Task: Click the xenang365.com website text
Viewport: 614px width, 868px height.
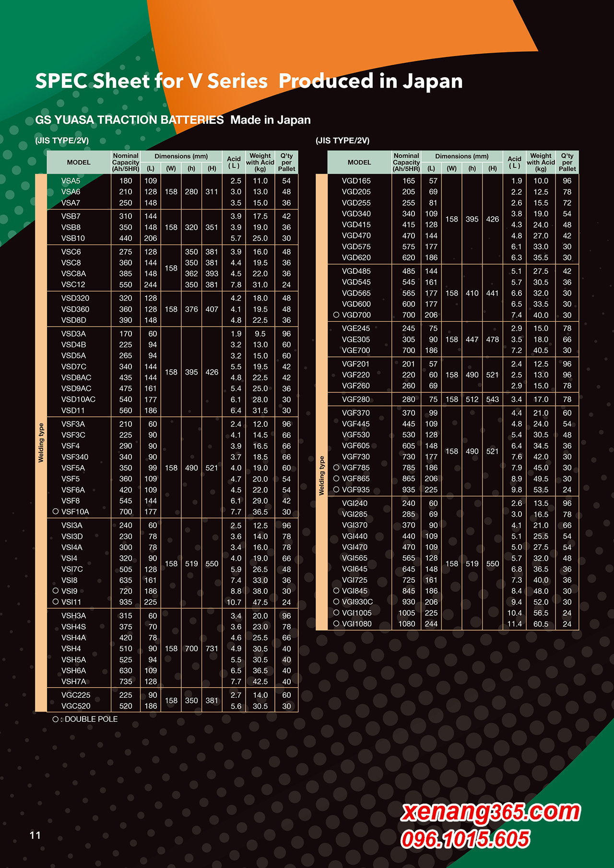Action: pyautogui.click(x=490, y=811)
